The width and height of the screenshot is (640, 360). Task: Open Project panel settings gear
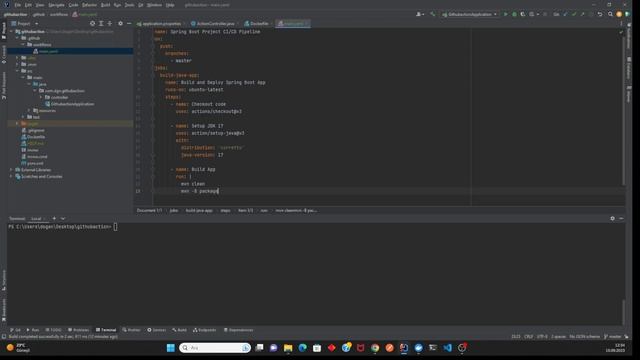point(120,24)
